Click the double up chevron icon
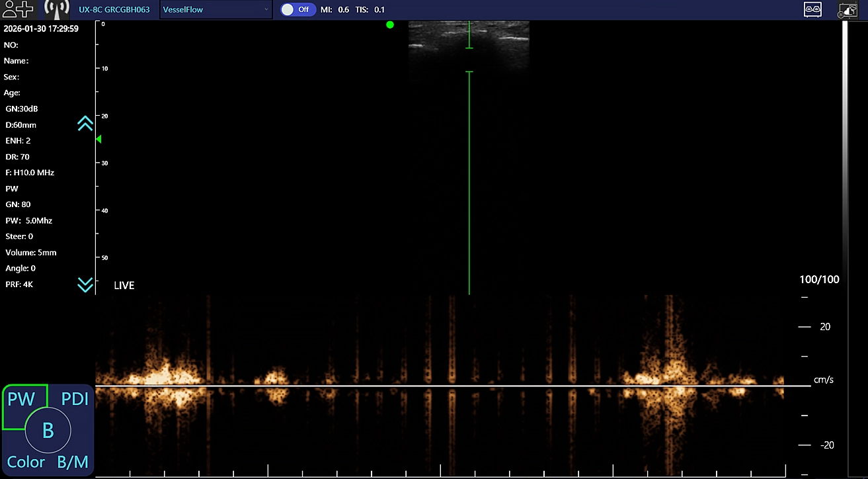This screenshot has width=868, height=479. [85, 124]
